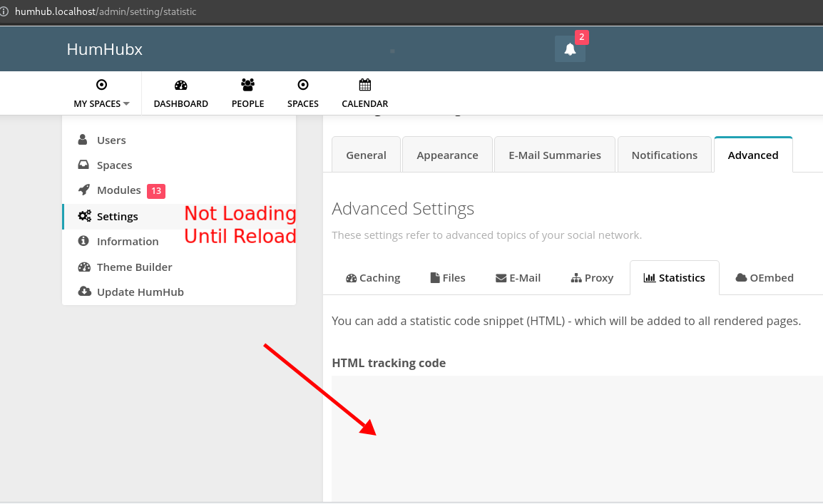This screenshot has width=823, height=504.
Task: Open the Caching settings section
Action: pyautogui.click(x=372, y=277)
